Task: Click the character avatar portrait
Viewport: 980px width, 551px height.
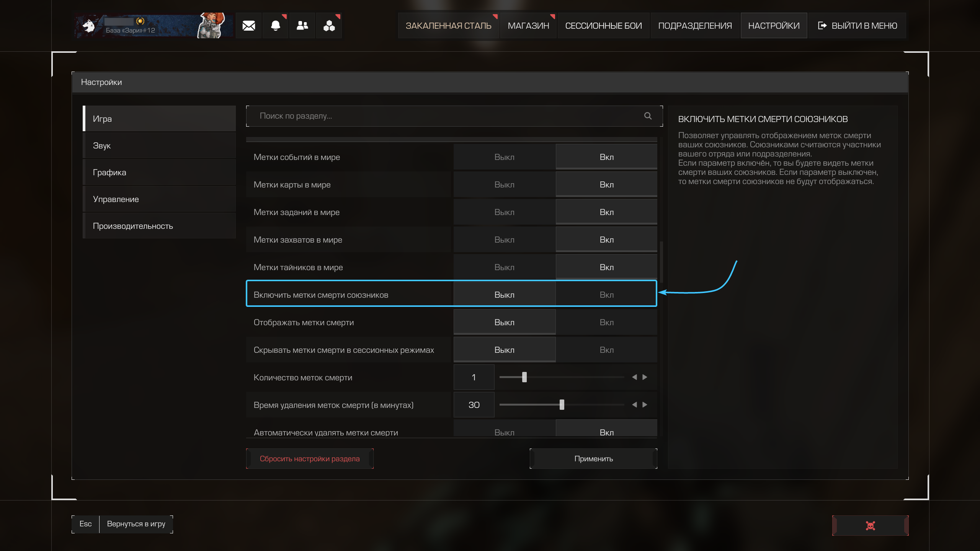Action: pyautogui.click(x=212, y=26)
